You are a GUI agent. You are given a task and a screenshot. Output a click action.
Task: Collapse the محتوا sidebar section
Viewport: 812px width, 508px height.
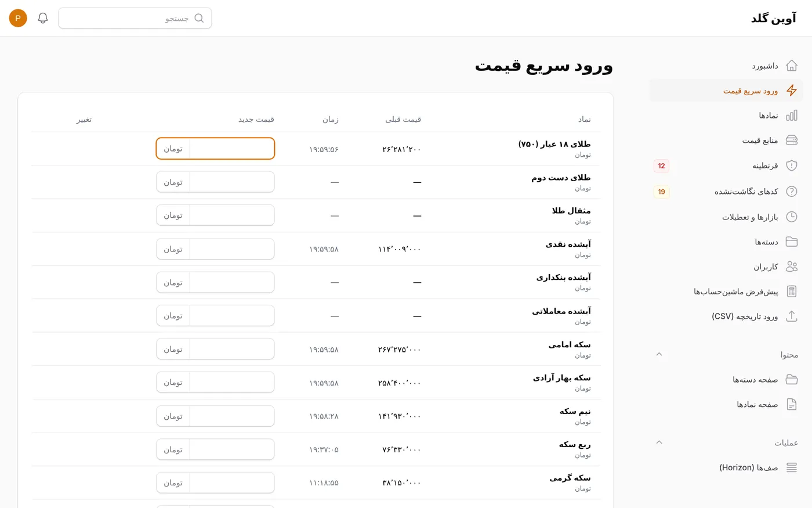point(659,354)
